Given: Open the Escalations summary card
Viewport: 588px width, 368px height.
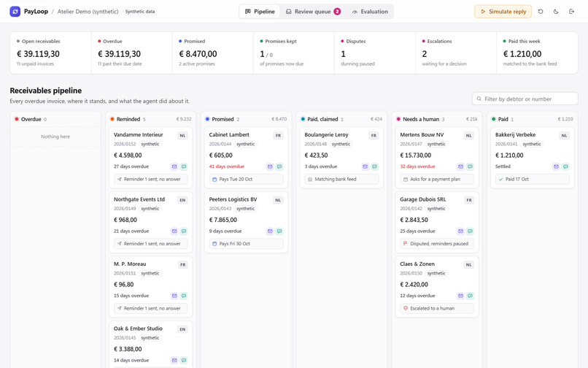Looking at the screenshot, I should [456, 53].
